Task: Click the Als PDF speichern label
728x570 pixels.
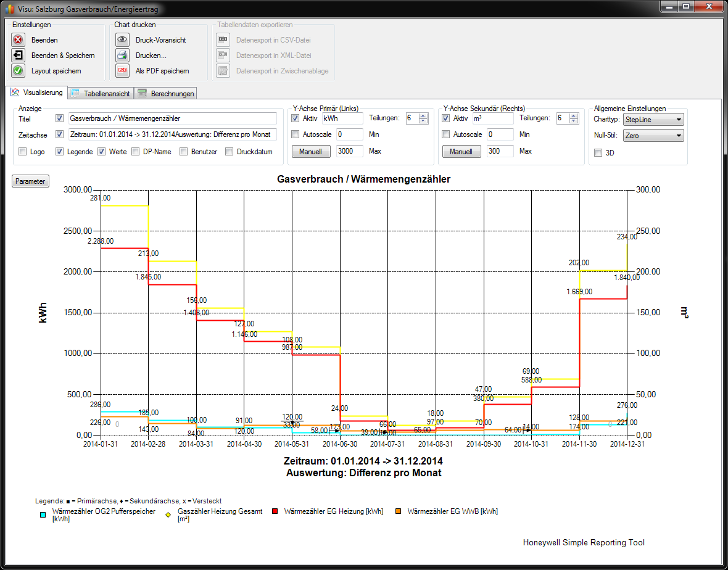Action: [162, 71]
